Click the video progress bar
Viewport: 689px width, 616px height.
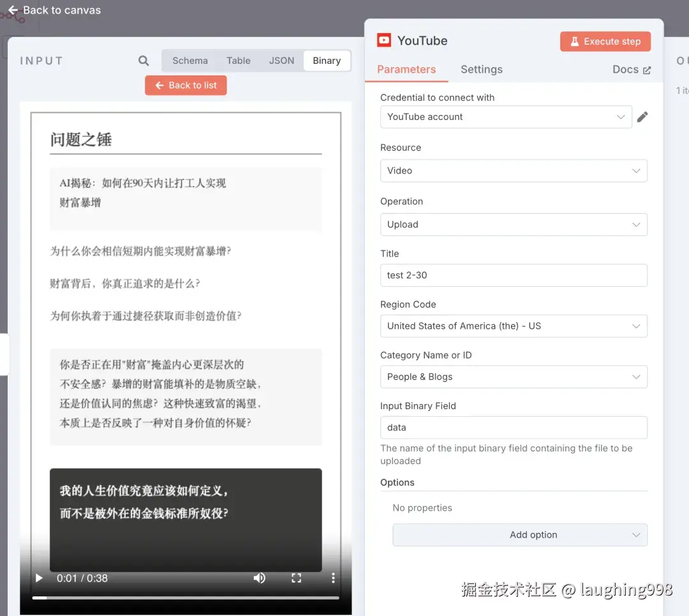185,597
